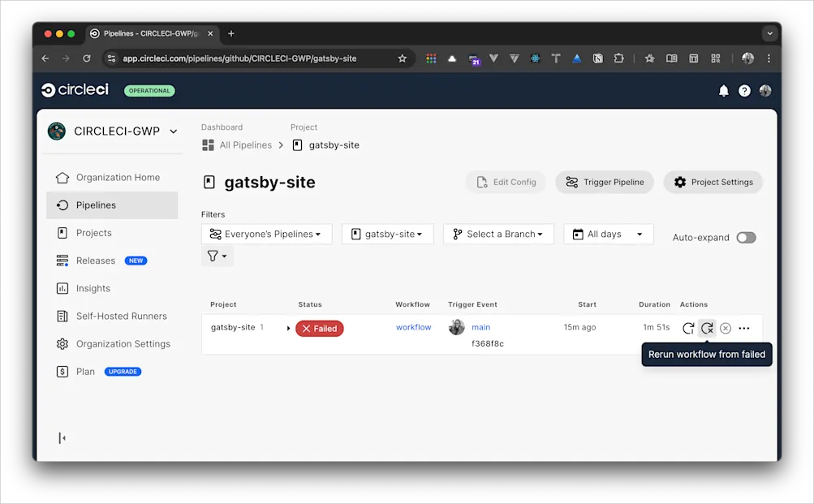This screenshot has width=814, height=504.
Task: Select the Insights sidebar icon
Action: (x=64, y=288)
